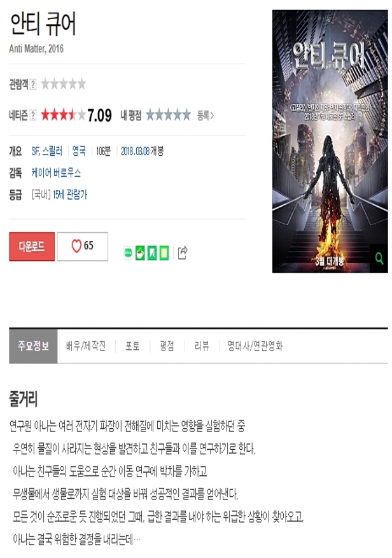The height and width of the screenshot is (558, 392).
Task: Share the movie to Naver Blog
Action: tap(129, 253)
